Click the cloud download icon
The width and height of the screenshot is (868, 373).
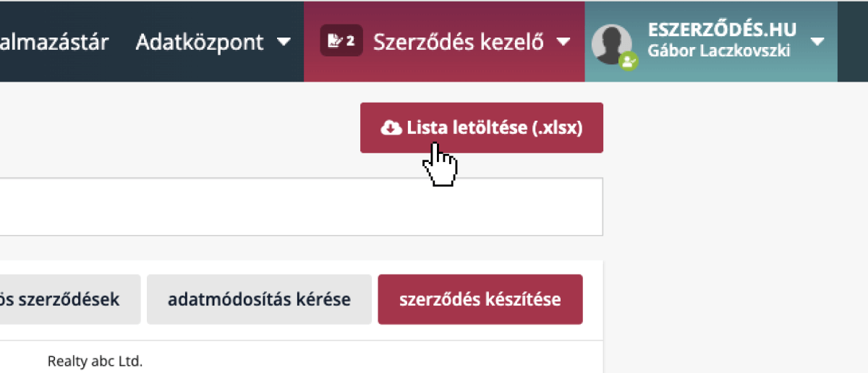(391, 128)
